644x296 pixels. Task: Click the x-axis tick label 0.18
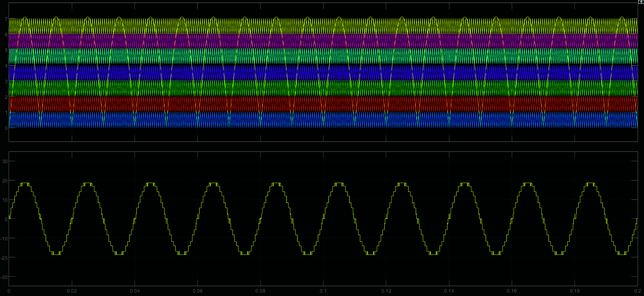[575, 291]
